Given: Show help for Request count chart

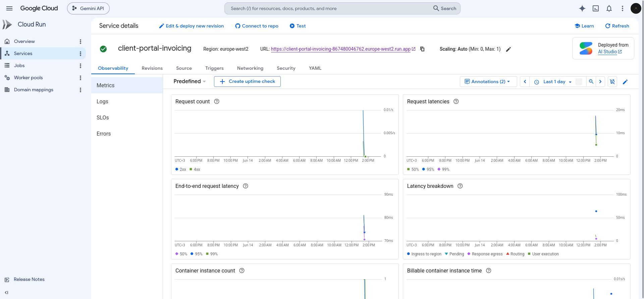Looking at the screenshot, I should (217, 101).
